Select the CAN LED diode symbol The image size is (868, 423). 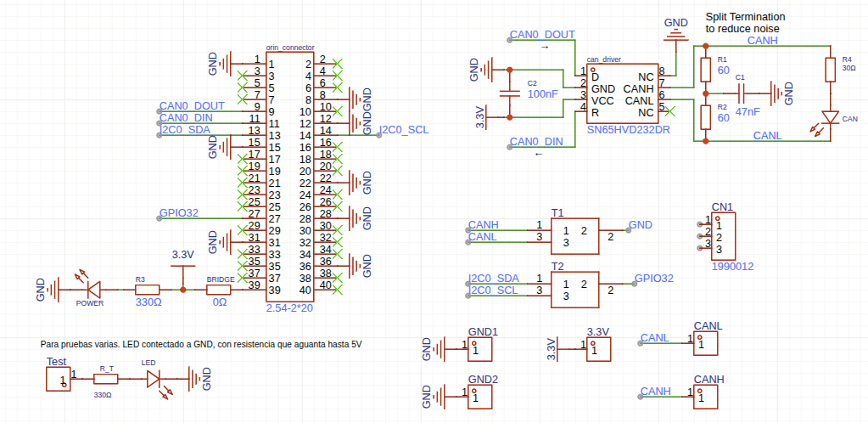tap(830, 117)
